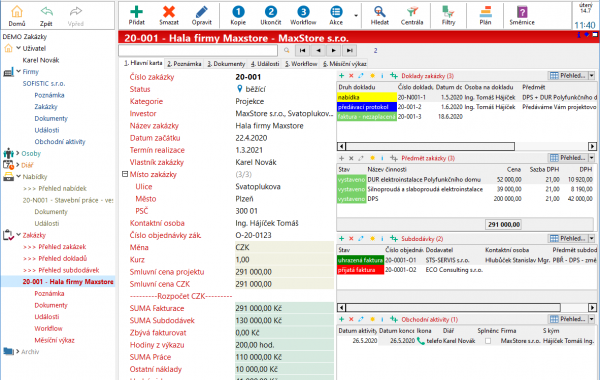
Task: Click the info icon in Subdodávky panel
Action: pos(382,238)
